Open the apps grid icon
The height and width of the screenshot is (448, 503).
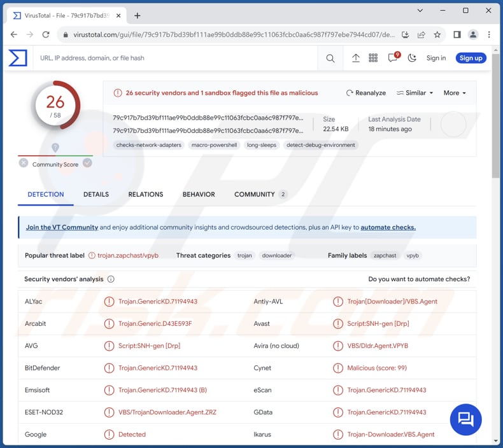(x=373, y=58)
